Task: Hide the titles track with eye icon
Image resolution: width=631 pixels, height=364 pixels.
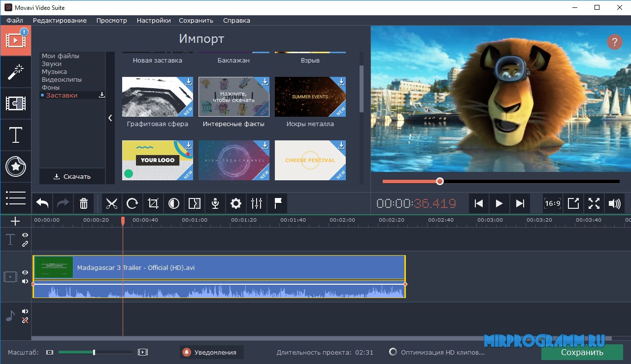Action: 25,235
